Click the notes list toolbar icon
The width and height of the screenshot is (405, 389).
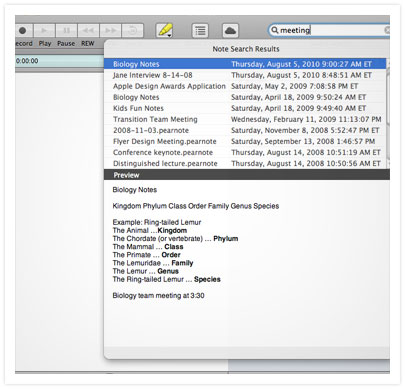point(200,31)
